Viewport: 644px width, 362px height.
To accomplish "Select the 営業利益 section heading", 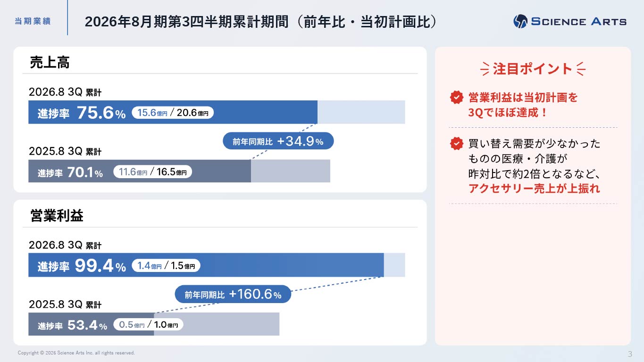I will tap(57, 215).
